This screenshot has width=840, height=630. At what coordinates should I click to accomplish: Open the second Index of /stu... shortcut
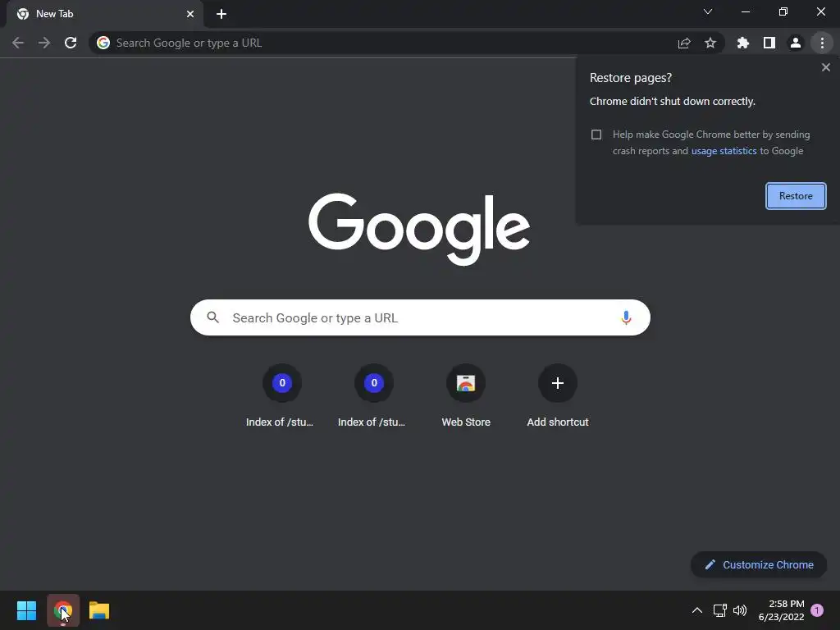374,396
